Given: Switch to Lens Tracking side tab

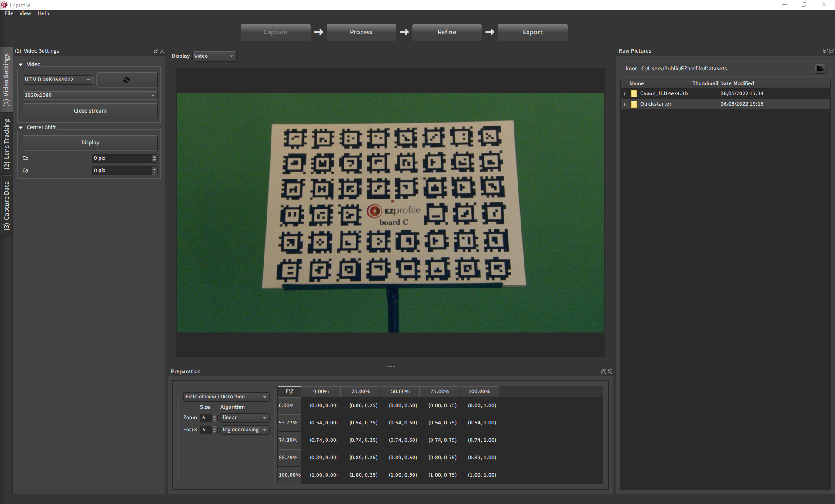Looking at the screenshot, I should click(7, 143).
